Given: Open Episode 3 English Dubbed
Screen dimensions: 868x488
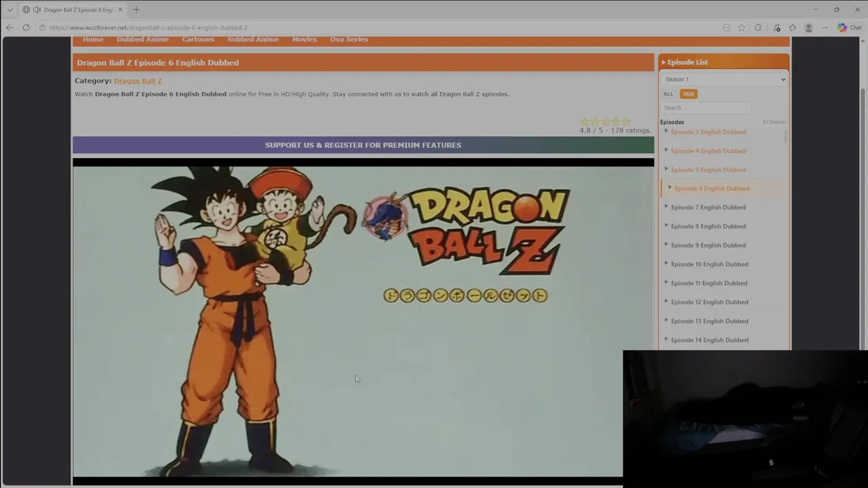Looking at the screenshot, I should pos(708,132).
